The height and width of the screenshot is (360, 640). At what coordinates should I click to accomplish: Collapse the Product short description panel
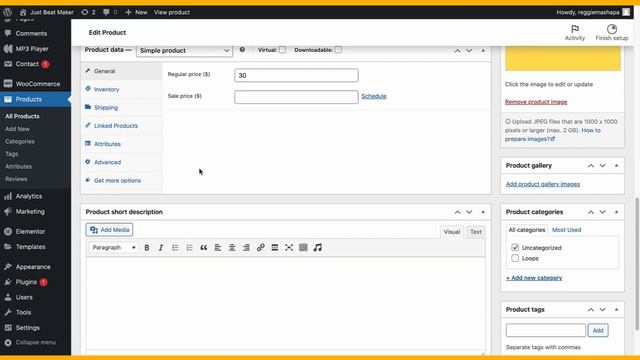tap(483, 212)
